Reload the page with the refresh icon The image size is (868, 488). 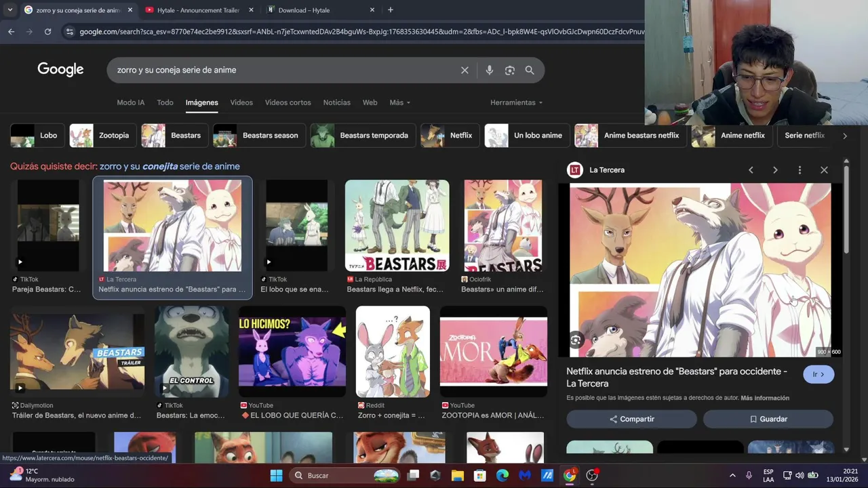click(47, 31)
